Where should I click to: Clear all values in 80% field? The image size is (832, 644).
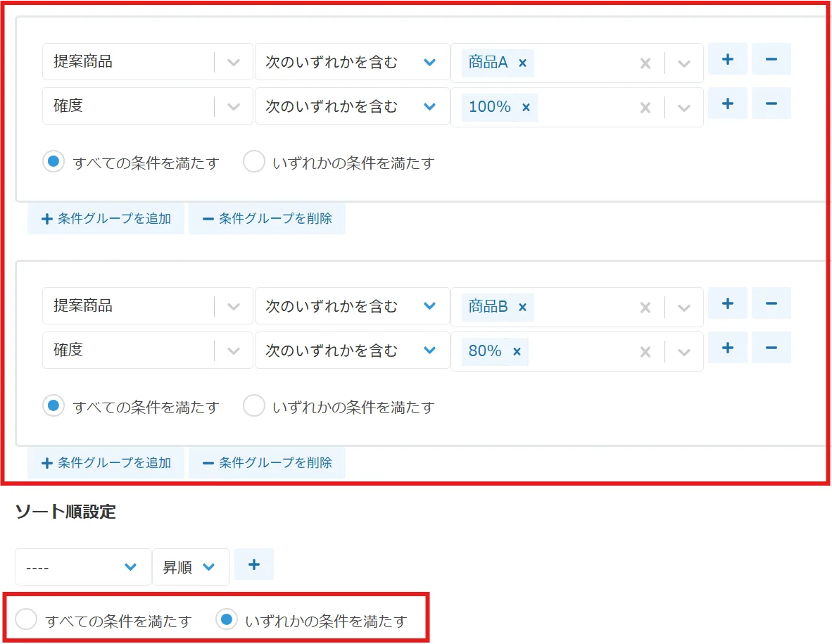coord(645,352)
